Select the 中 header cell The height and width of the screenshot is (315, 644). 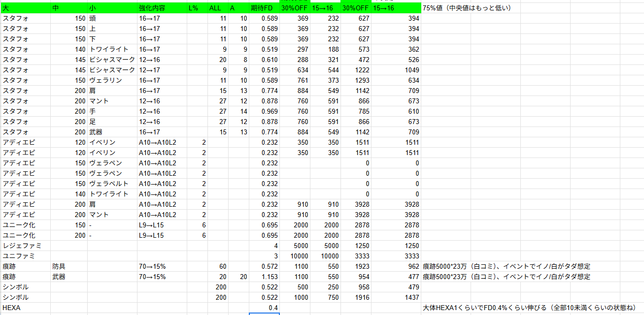click(x=69, y=8)
